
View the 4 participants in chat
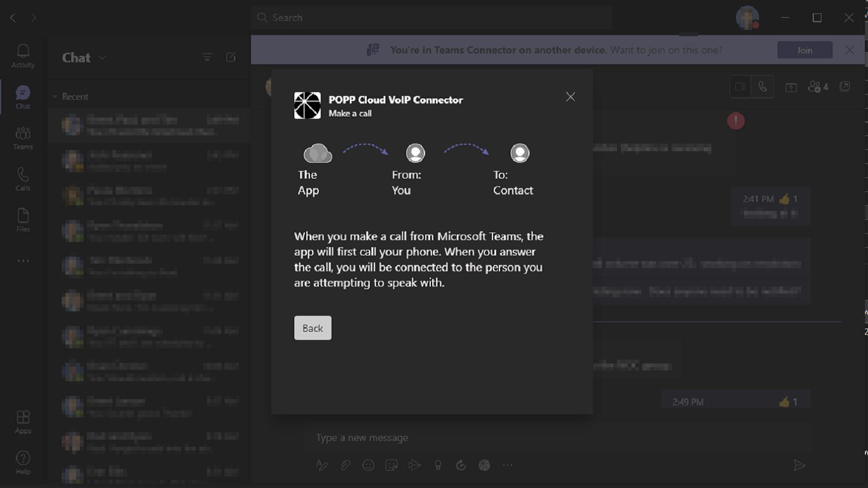(x=818, y=87)
